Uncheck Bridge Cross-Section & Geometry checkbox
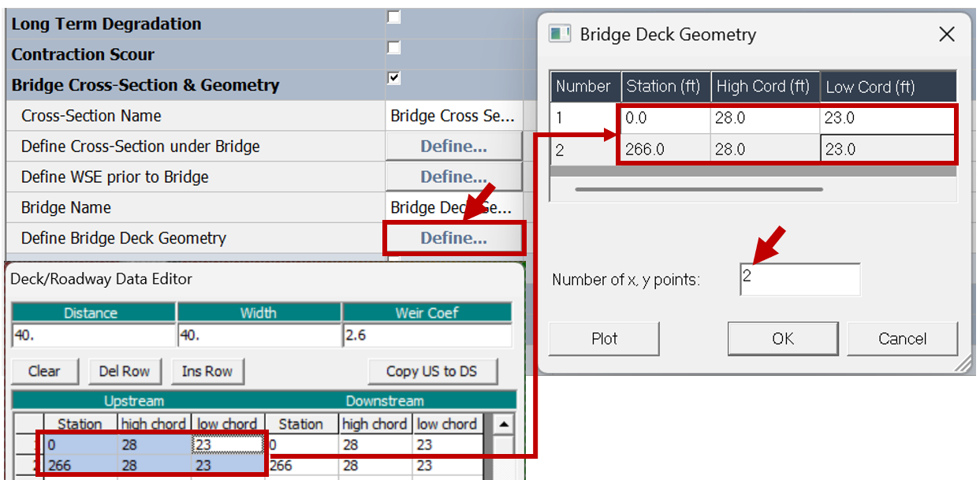Screen dimensions: 980x480 pos(394,78)
